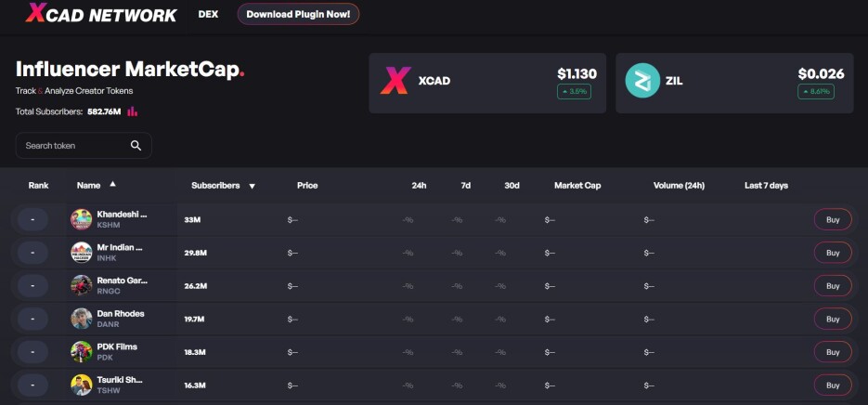Open Mr Indian Hacker avatar
This screenshot has width=868, height=405.
(82, 253)
